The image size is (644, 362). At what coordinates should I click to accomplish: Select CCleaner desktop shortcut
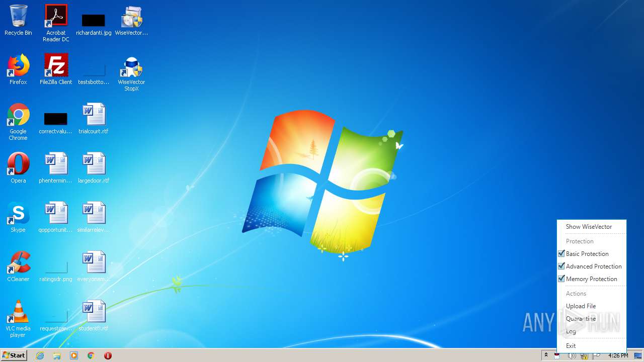pyautogui.click(x=18, y=266)
